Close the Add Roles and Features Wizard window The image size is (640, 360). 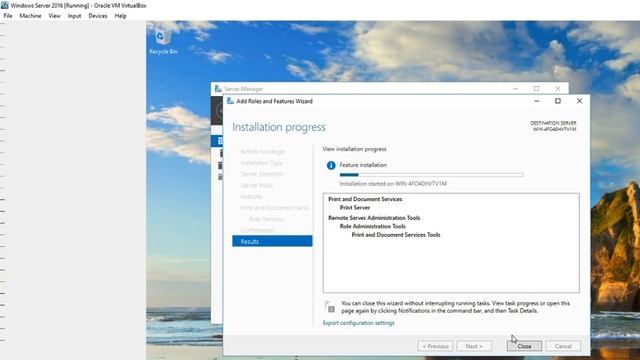click(579, 101)
